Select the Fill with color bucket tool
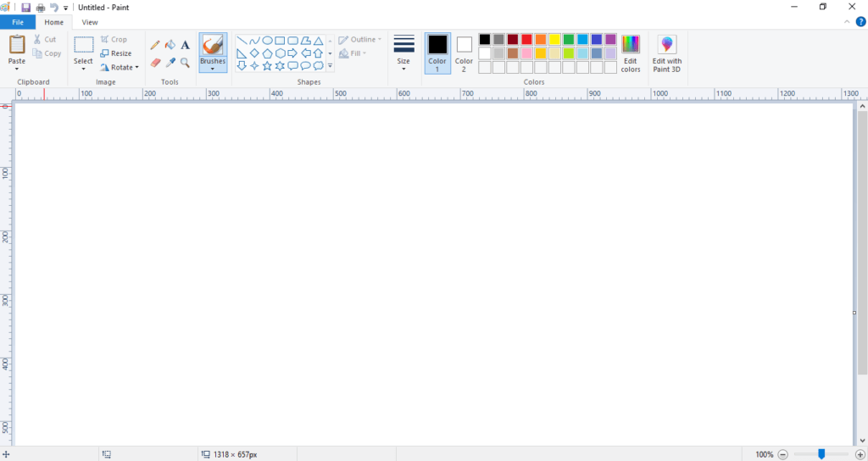This screenshot has width=868, height=461. [170, 45]
